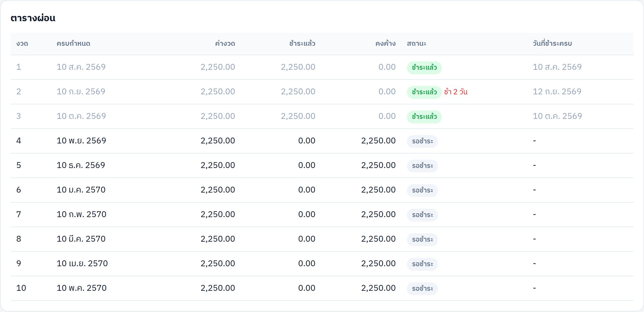The height and width of the screenshot is (312, 644).
Task: Select due date 10 ส.ค. 2569 in row 1
Action: click(x=81, y=67)
